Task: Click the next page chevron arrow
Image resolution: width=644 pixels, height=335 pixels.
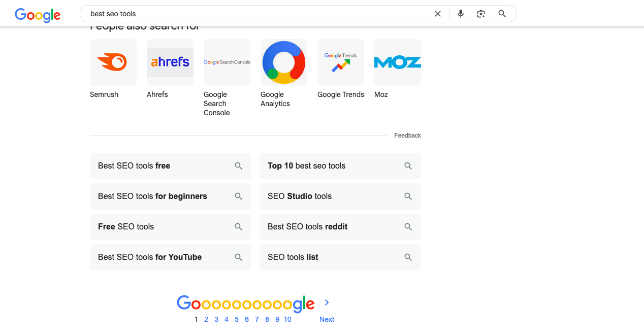Action: 327,303
